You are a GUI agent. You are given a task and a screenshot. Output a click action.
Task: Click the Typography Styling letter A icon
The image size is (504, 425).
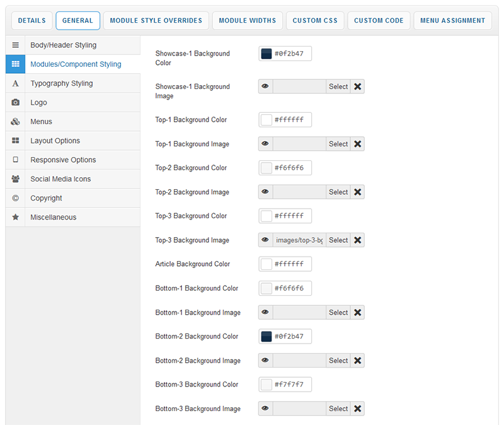coord(15,83)
